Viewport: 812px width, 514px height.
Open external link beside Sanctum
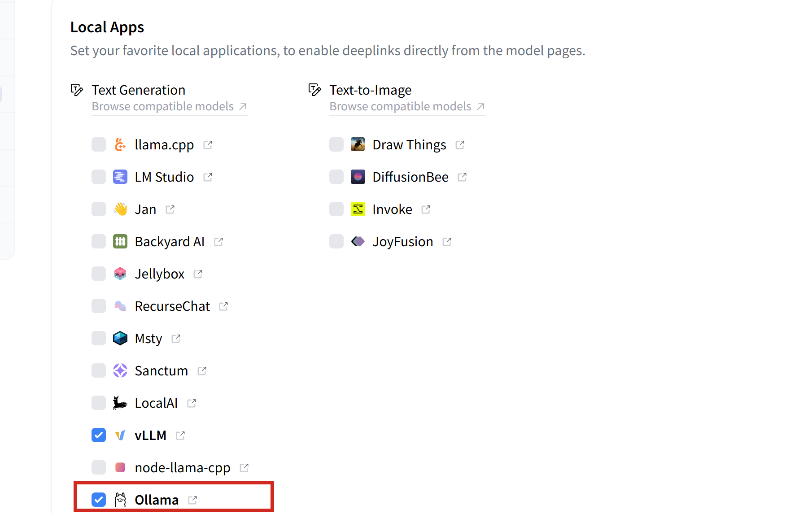[202, 371]
